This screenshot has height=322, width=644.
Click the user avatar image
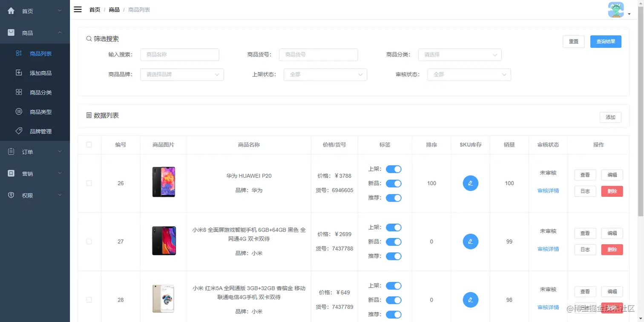coord(616,10)
